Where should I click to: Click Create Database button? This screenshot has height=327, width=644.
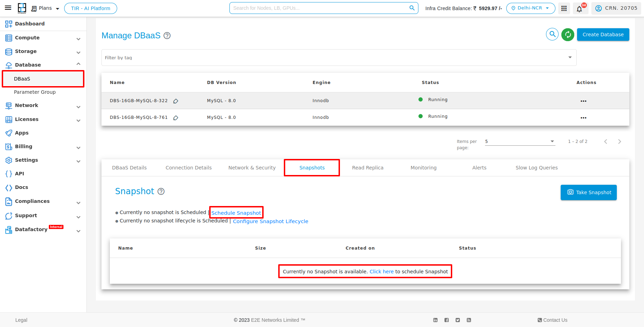(603, 35)
